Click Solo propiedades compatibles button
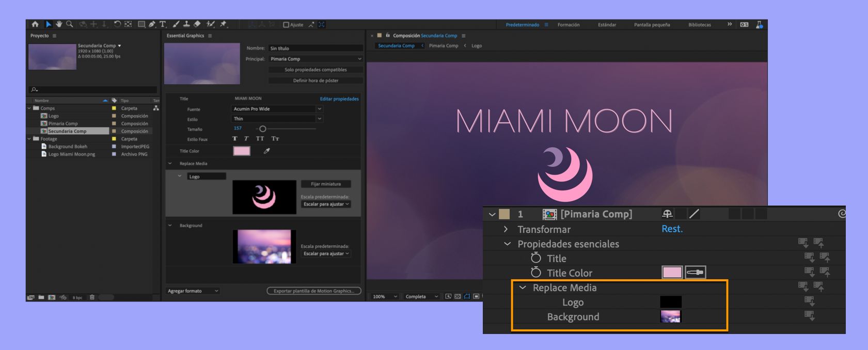Image resolution: width=868 pixels, height=350 pixels. click(316, 70)
